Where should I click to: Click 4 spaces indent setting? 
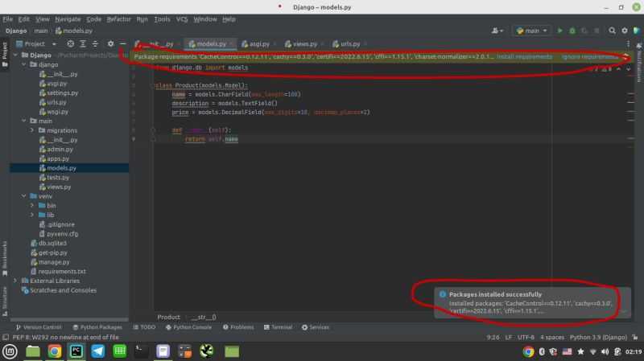552,337
